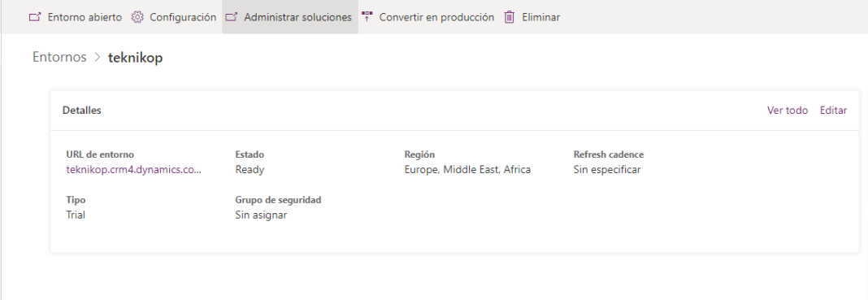
Task: Click the Convertir en producción icon
Action: [367, 17]
